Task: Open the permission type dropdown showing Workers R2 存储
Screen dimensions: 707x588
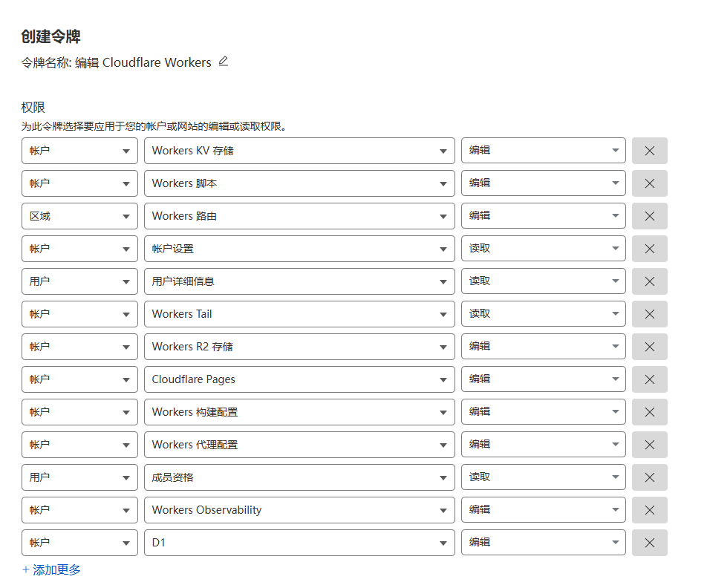Action: click(299, 346)
